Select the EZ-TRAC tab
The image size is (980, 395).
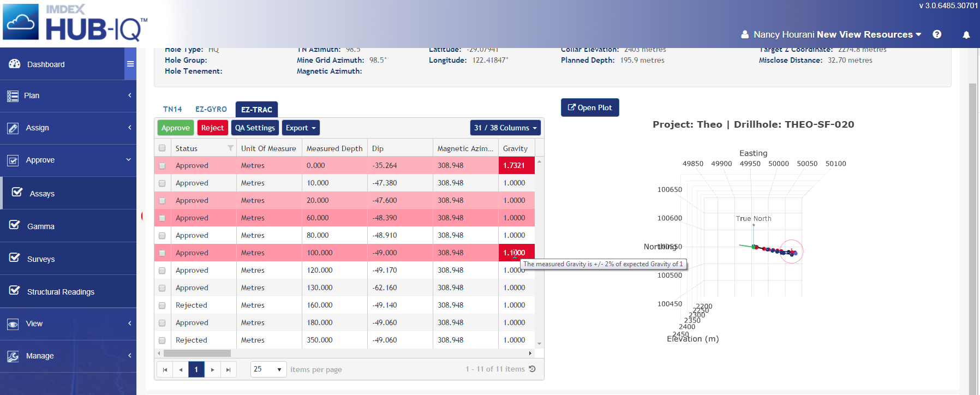[256, 110]
